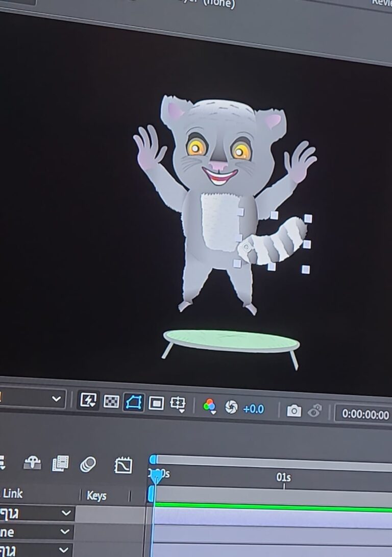This screenshot has width=392, height=557.
Task: Click the Link column header
Action: click(13, 494)
